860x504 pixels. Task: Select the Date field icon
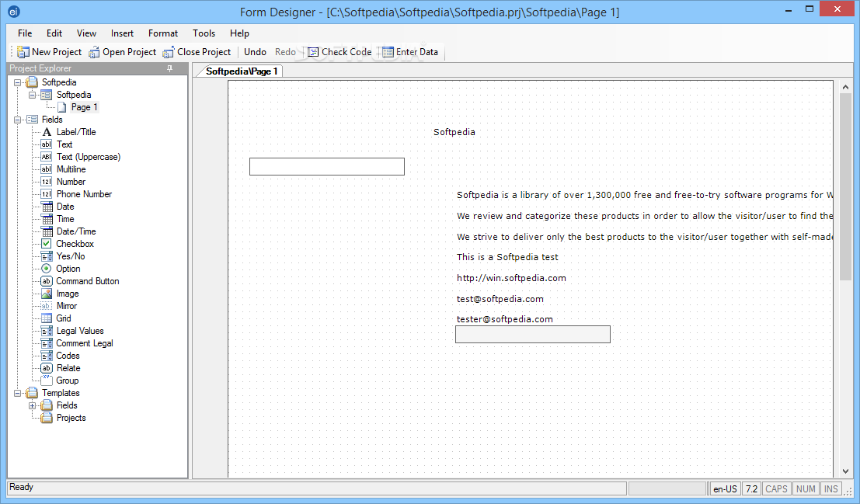point(47,207)
